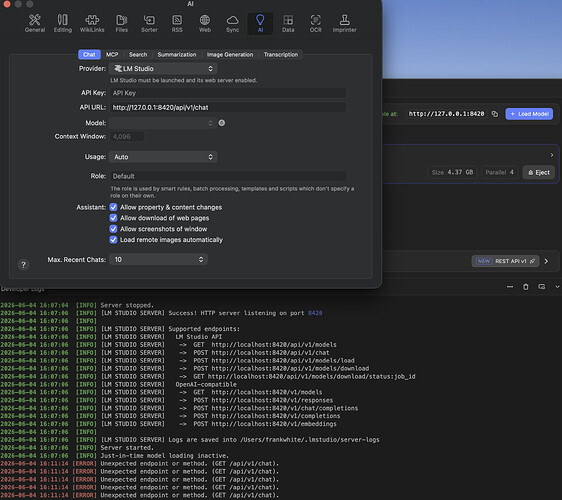Click the Load Model button

[x=529, y=114]
